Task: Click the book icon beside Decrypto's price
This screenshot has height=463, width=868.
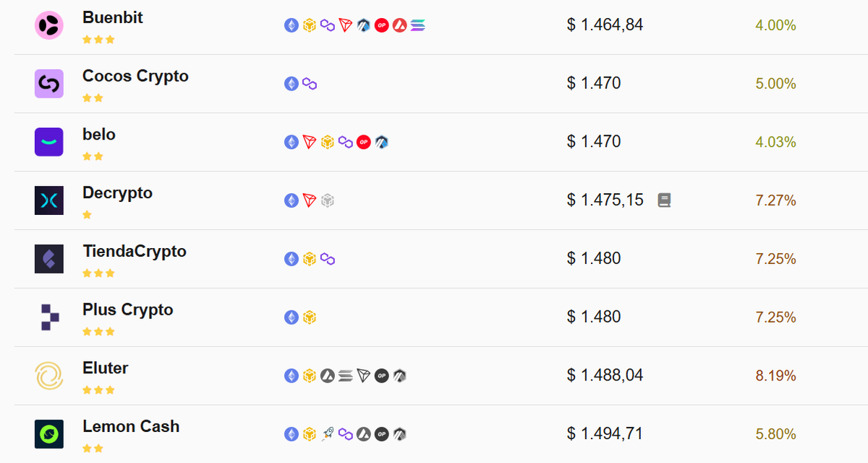Action: click(664, 200)
